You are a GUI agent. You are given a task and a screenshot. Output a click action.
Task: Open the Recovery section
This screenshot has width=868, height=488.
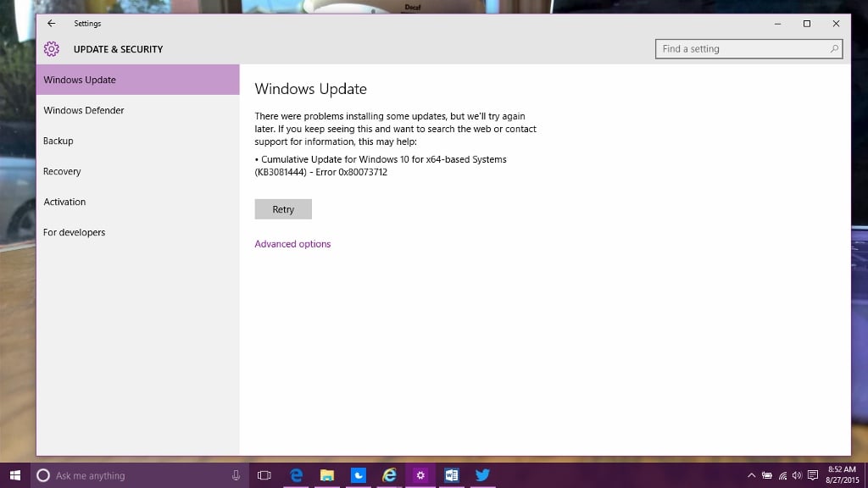138,171
